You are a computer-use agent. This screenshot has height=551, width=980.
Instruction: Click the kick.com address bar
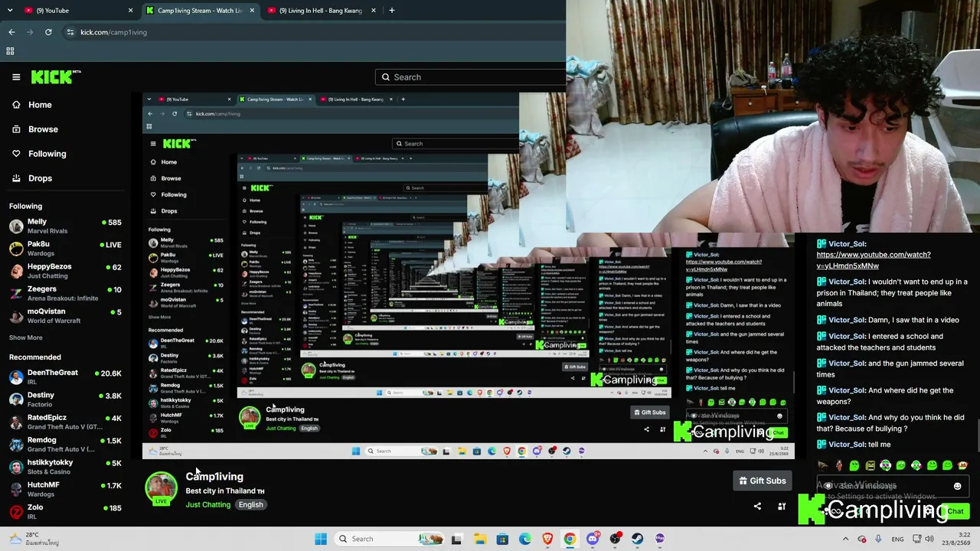(x=306, y=32)
